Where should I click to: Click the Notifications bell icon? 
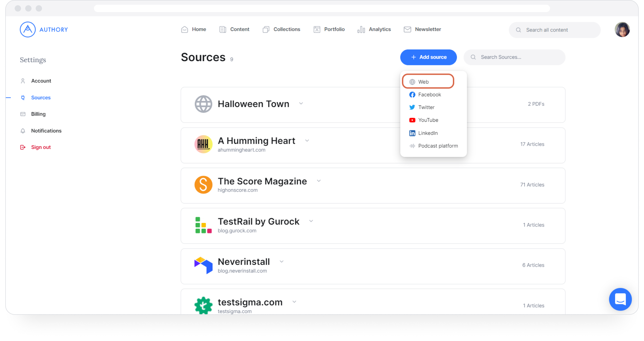(x=23, y=131)
